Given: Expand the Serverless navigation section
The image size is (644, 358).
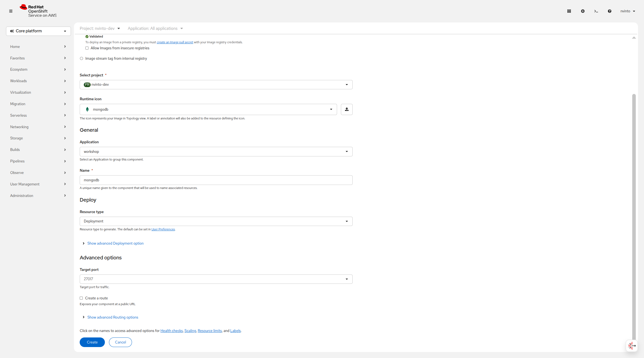Looking at the screenshot, I should coord(38,115).
